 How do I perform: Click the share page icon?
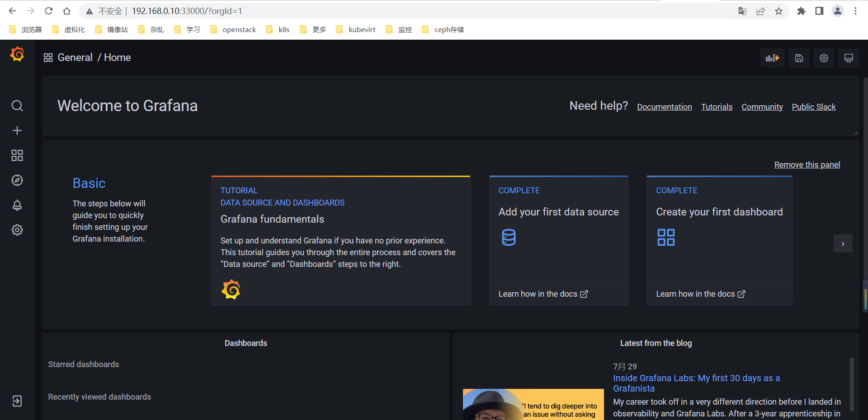click(760, 11)
